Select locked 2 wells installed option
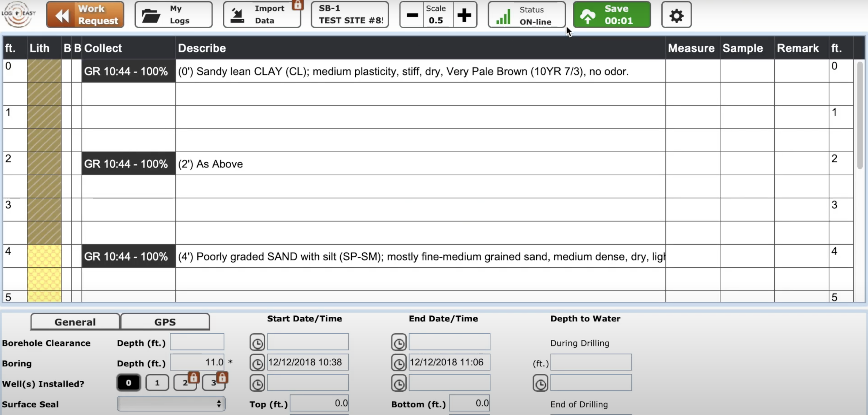This screenshot has height=415, width=868. tap(185, 383)
